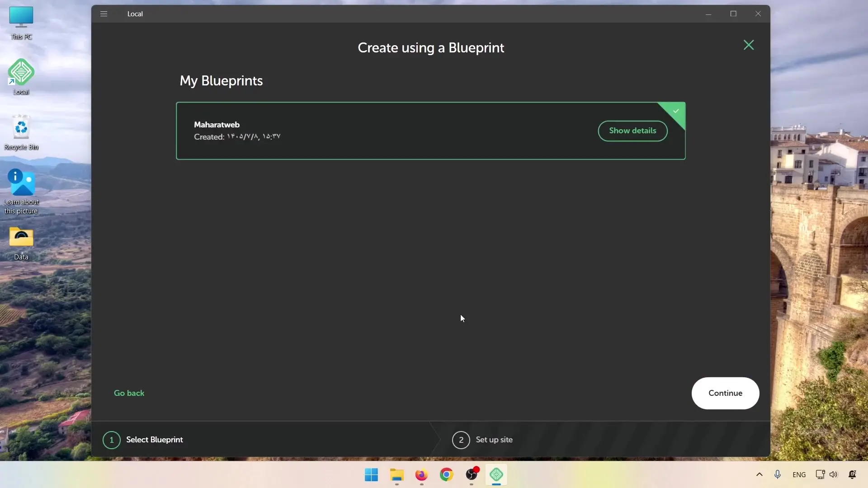Click the screen recorder taskbar icon
868x488 pixels.
[x=472, y=475]
